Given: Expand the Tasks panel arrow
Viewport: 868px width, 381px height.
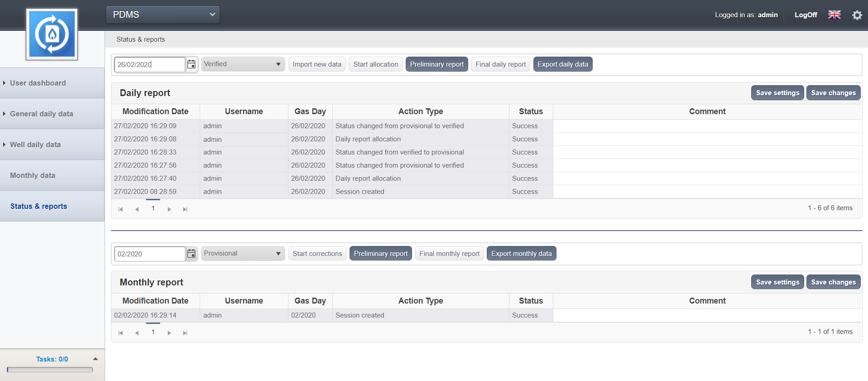Looking at the screenshot, I should [95, 359].
